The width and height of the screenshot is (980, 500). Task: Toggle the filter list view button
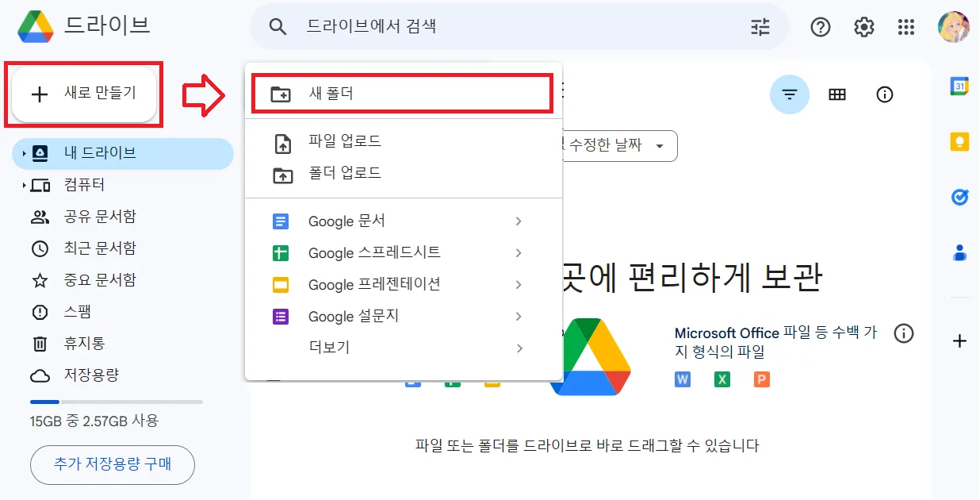pos(790,94)
